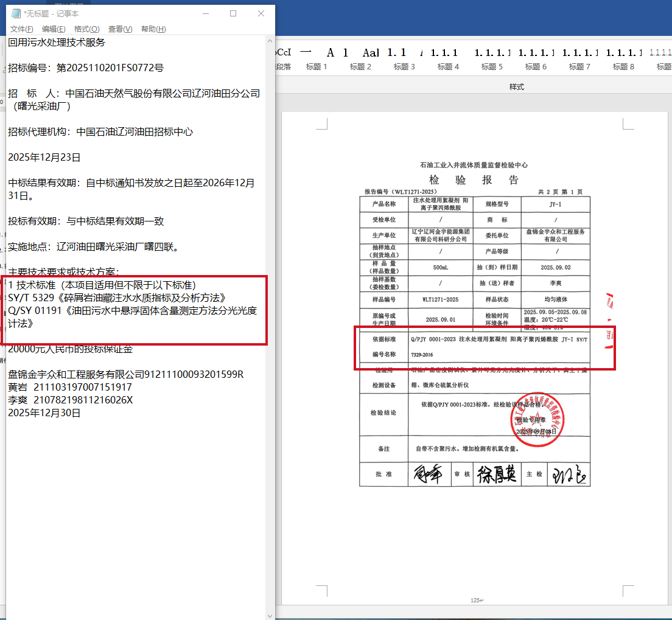
Task: Click the sample number cell WLT1271-2025
Action: coord(441,299)
